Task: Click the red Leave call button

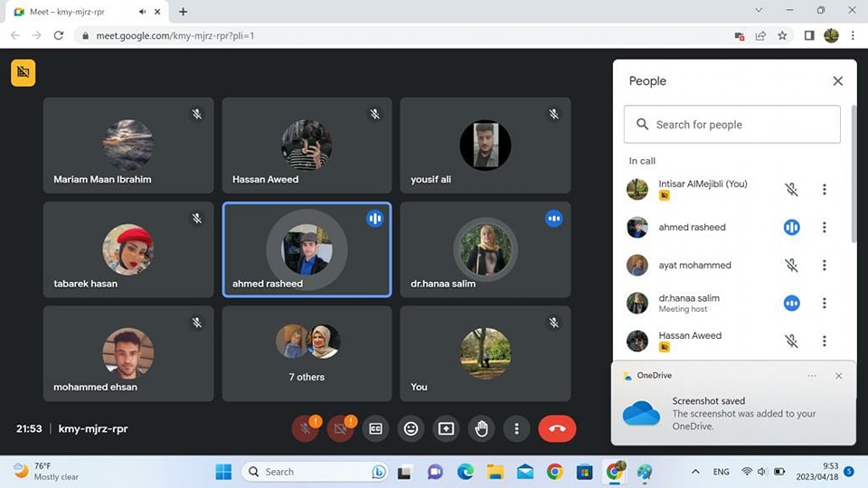Action: [x=557, y=429]
